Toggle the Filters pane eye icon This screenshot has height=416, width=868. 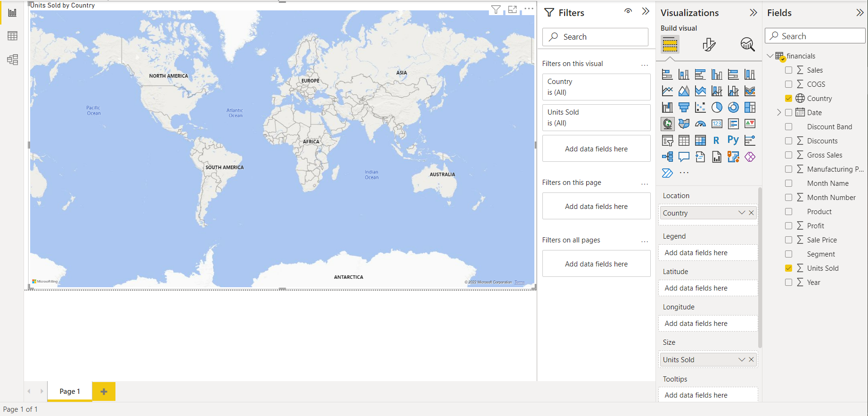[x=628, y=11]
